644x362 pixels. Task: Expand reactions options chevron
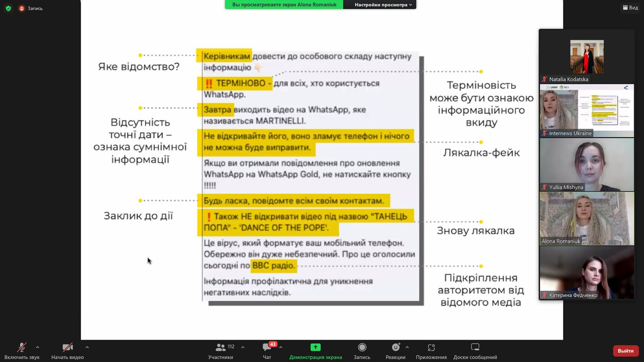[407, 347]
